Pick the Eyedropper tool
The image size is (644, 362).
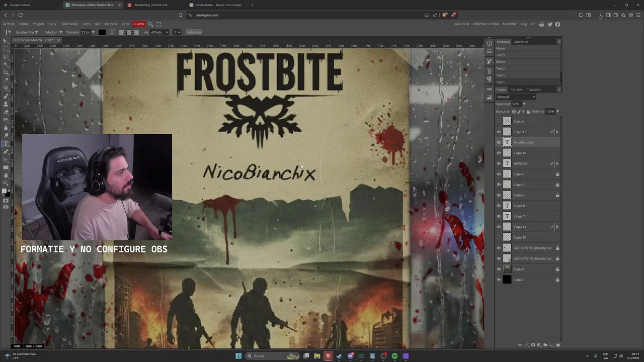pyautogui.click(x=6, y=80)
